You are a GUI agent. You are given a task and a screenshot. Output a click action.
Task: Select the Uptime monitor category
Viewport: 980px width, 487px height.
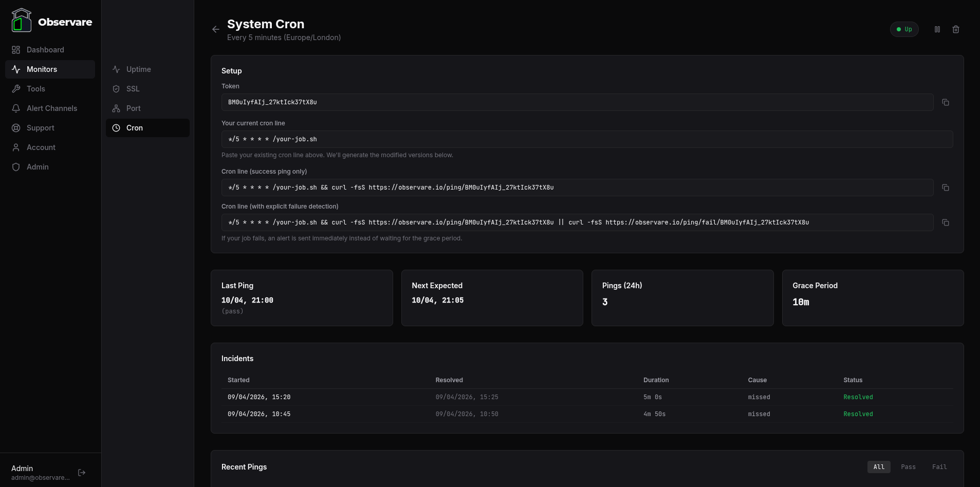(x=138, y=69)
